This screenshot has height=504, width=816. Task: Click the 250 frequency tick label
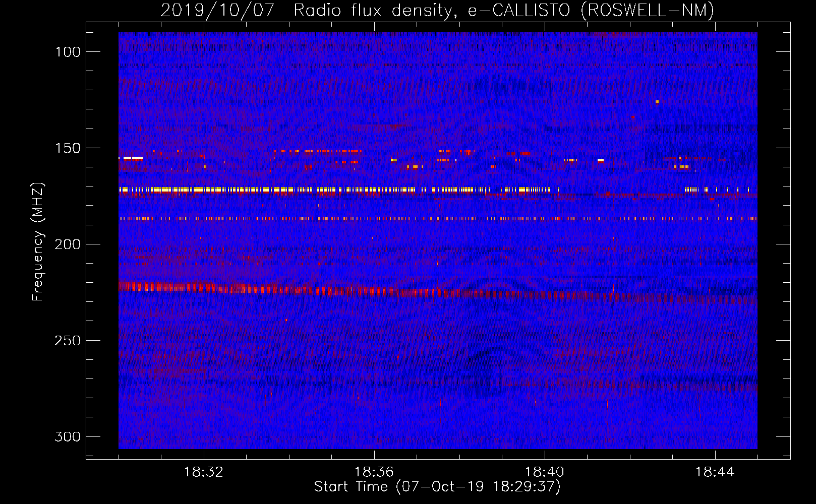(68, 341)
